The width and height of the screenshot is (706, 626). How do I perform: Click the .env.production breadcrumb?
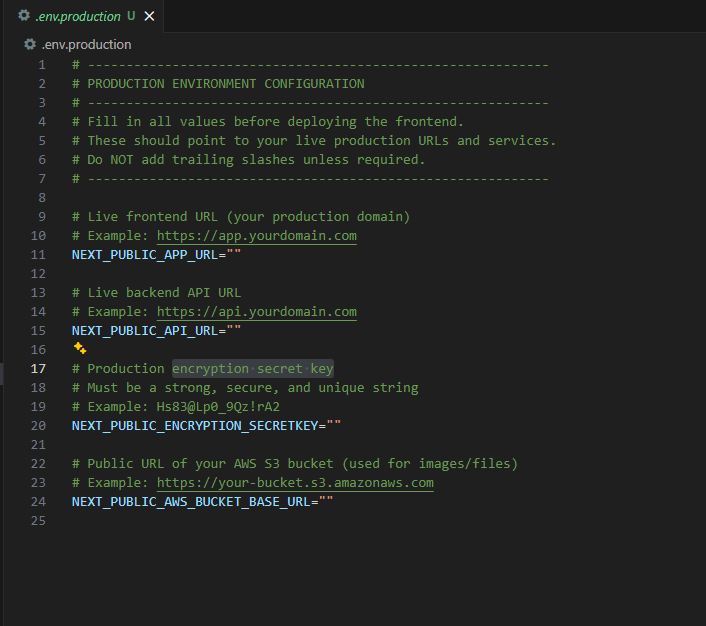coord(86,45)
